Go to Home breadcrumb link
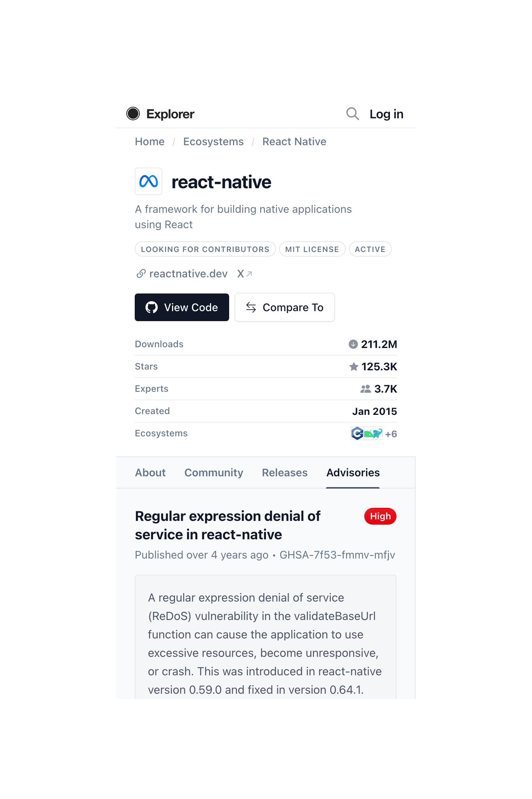The image size is (532, 799). (x=150, y=142)
